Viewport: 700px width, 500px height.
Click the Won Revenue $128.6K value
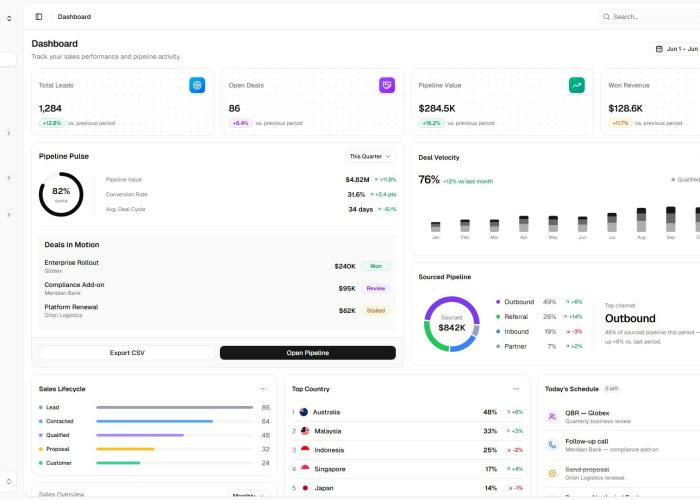(x=625, y=108)
